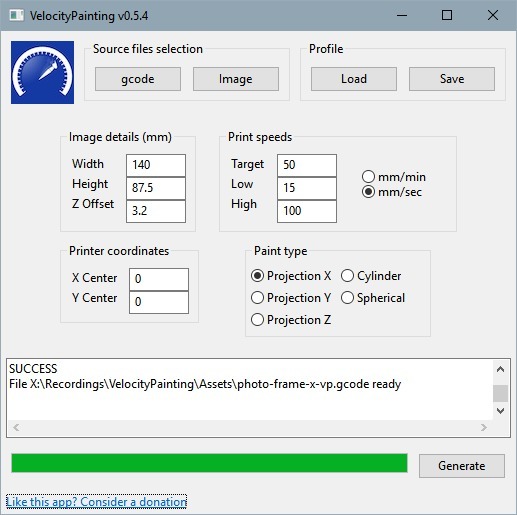Screen dimensions: 517x515
Task: Click the log's right scroll arrow
Action: pyautogui.click(x=484, y=427)
